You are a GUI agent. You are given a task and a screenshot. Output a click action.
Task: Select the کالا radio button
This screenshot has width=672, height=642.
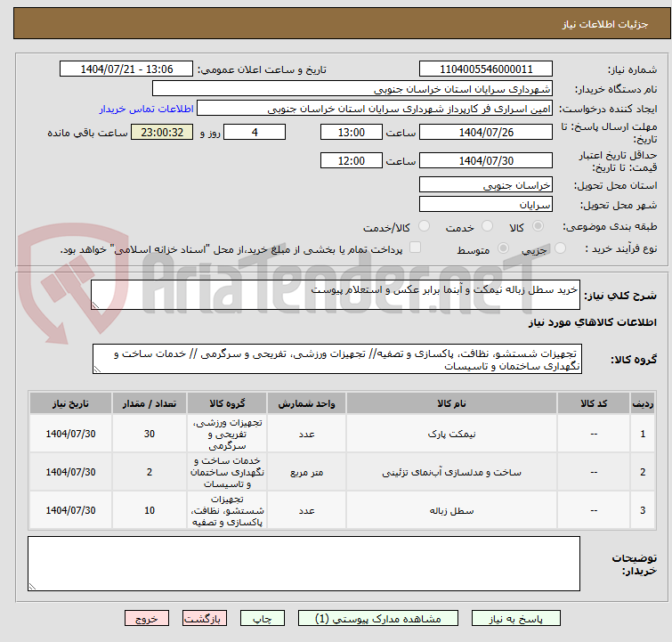[538, 225]
